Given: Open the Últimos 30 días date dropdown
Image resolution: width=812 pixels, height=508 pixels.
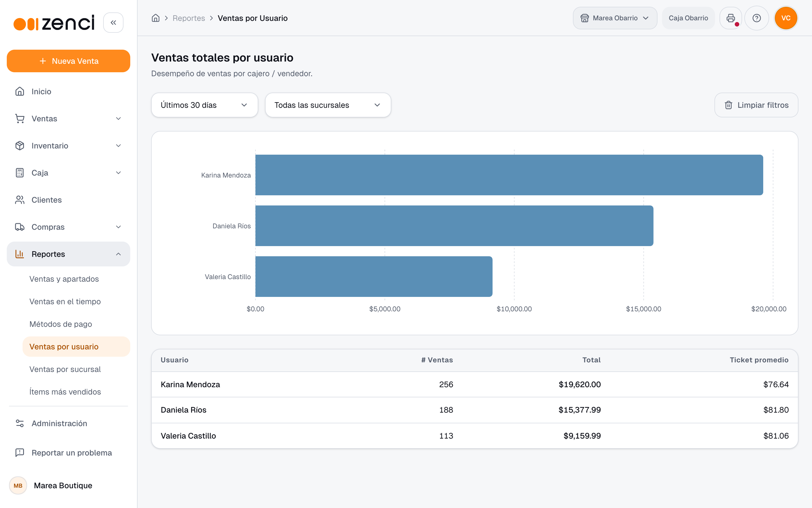Looking at the screenshot, I should [205, 105].
